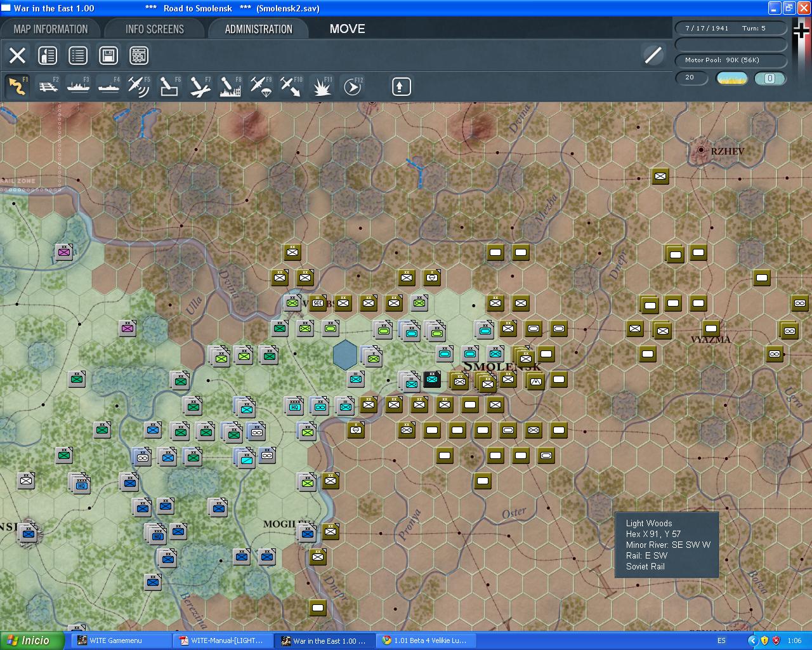
Task: Click the SMOLENSK city label
Action: click(502, 367)
